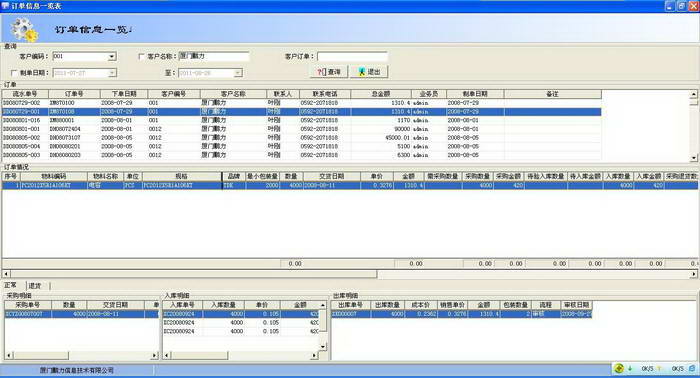
Task: Switch to the 退货 tab
Action: point(35,286)
